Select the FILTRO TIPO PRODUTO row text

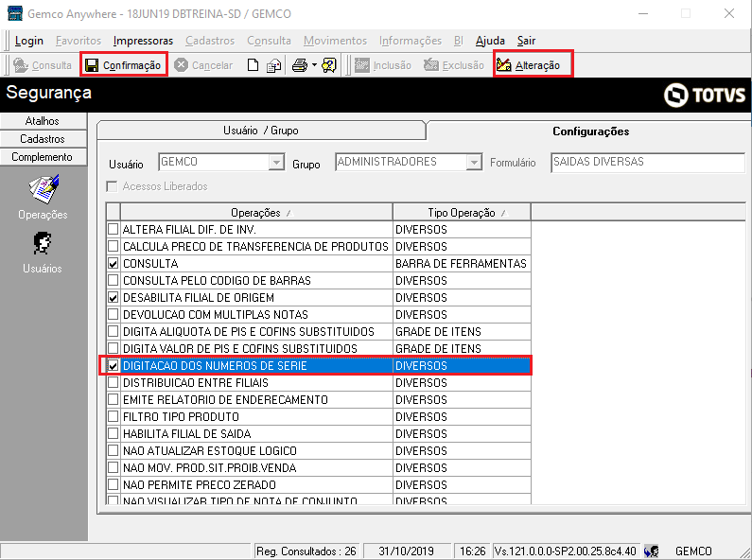181,416
